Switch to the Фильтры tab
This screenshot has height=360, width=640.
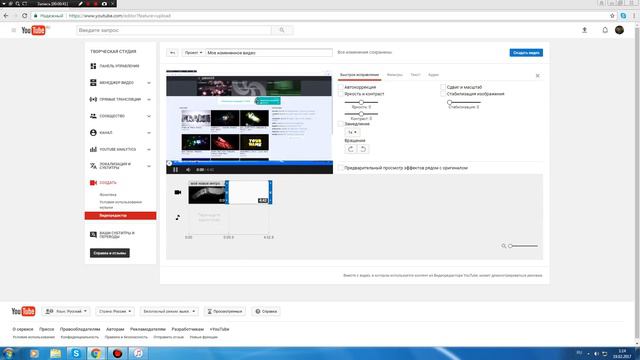pos(395,75)
